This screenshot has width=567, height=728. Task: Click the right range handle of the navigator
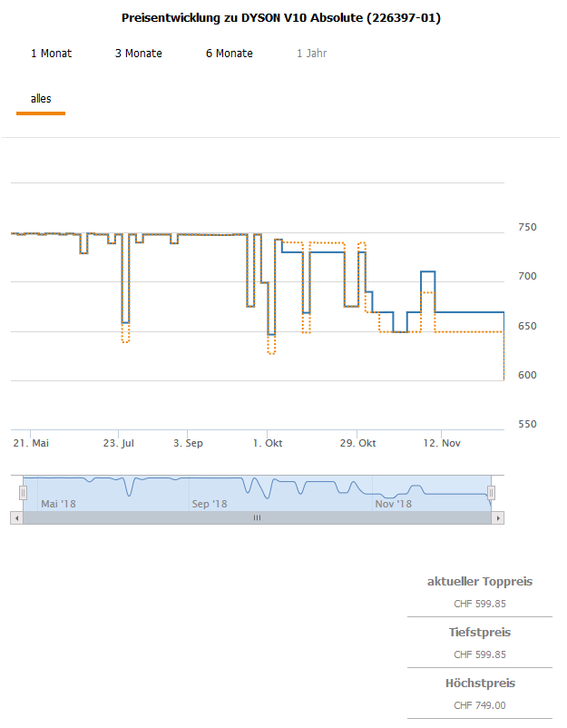tap(491, 492)
